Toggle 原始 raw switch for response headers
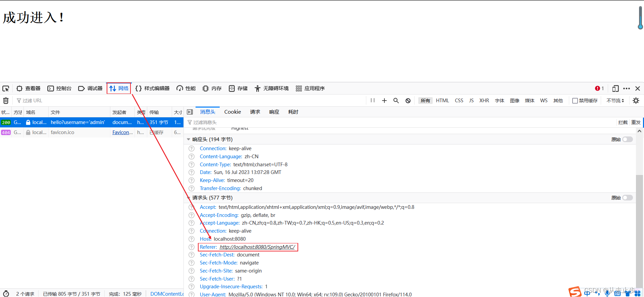 pyautogui.click(x=628, y=139)
